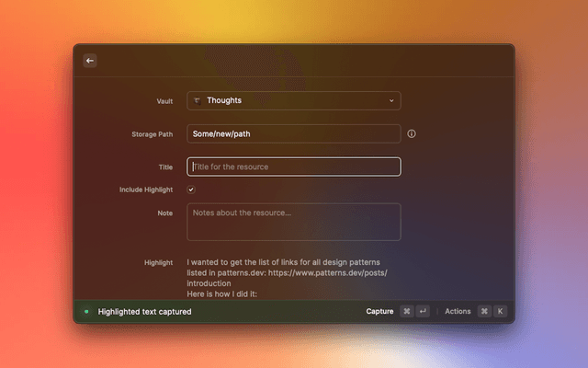588x368 pixels.
Task: Open the patterns.dev link in Highlight text
Action: click(x=328, y=273)
